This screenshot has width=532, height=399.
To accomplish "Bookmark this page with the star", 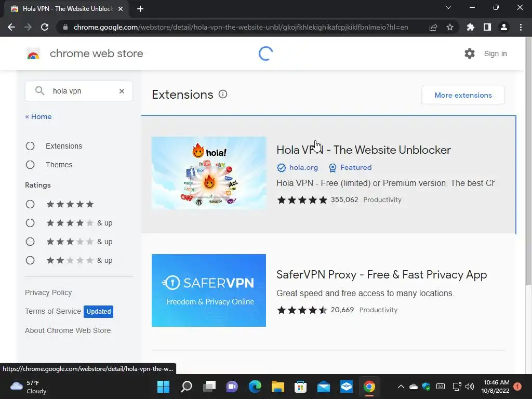I will [449, 27].
